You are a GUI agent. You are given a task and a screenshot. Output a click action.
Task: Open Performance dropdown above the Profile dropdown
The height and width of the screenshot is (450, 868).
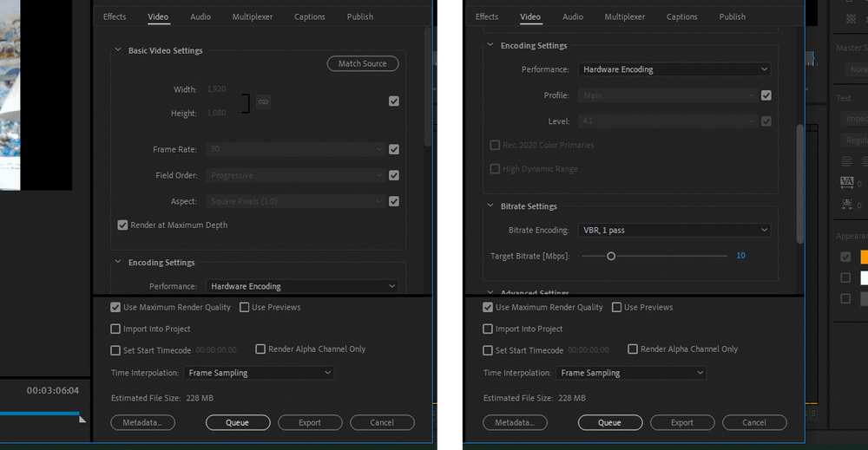(x=674, y=69)
